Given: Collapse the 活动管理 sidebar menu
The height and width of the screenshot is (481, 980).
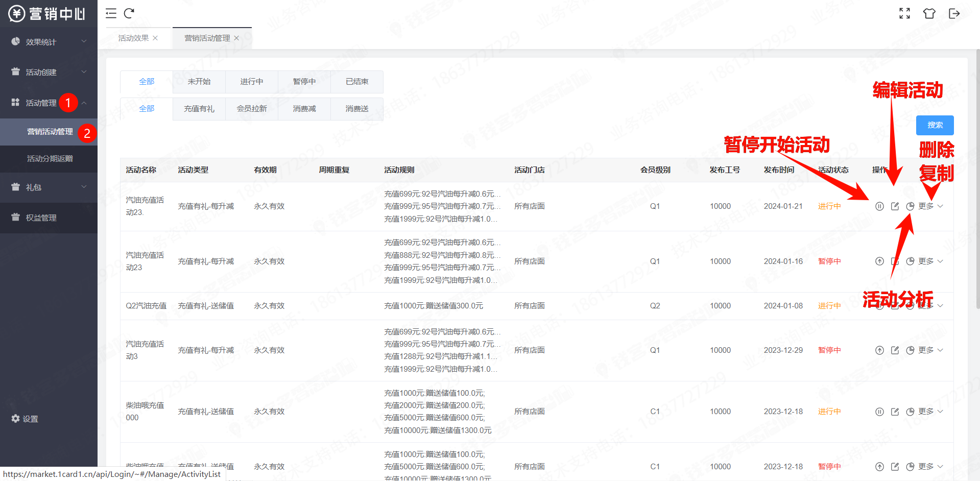Looking at the screenshot, I should 49,103.
